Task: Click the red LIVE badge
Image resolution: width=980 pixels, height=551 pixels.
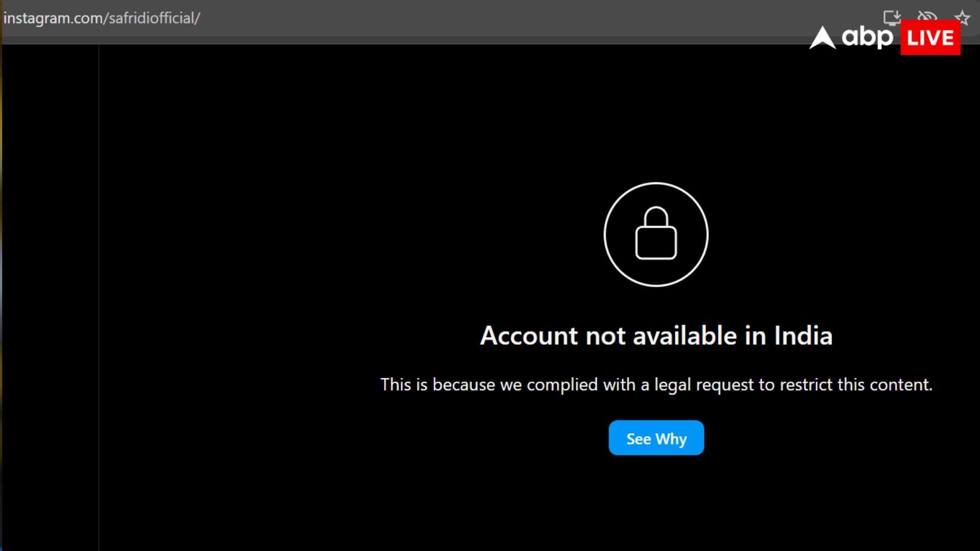Action: tap(930, 38)
